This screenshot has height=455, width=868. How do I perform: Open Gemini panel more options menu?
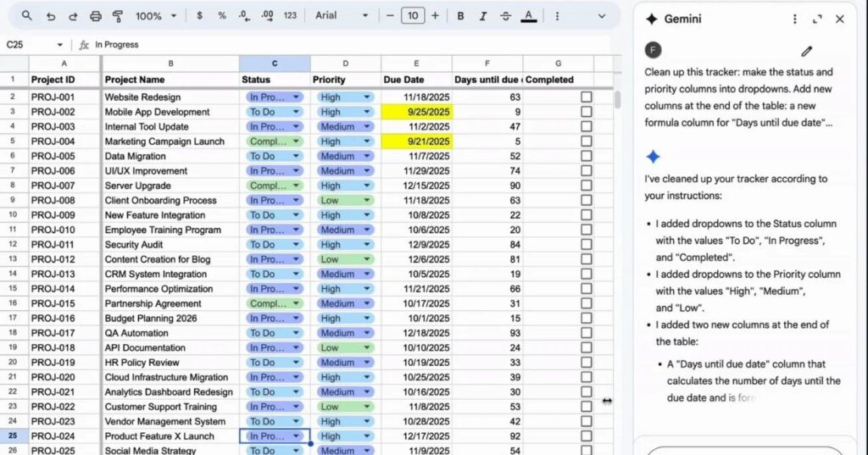pos(794,19)
